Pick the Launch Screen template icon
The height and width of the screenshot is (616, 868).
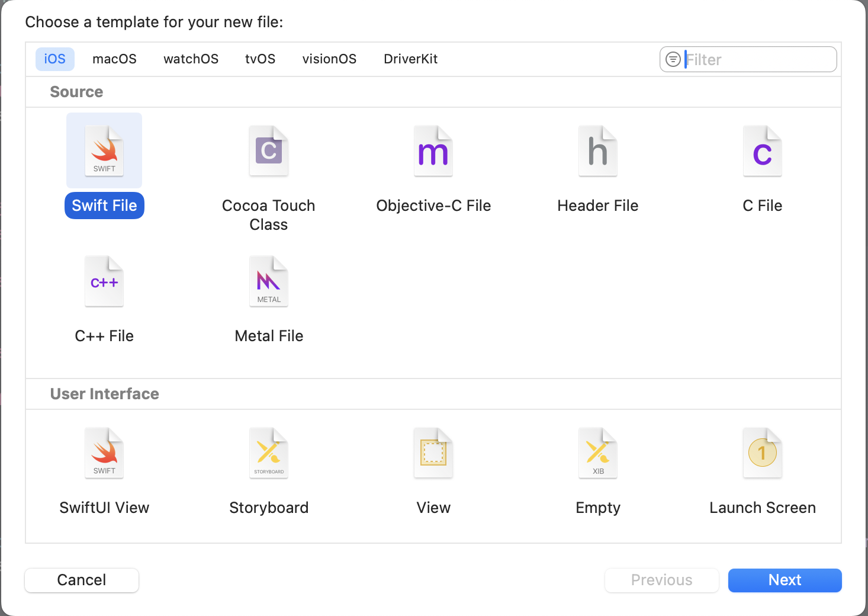pos(763,453)
